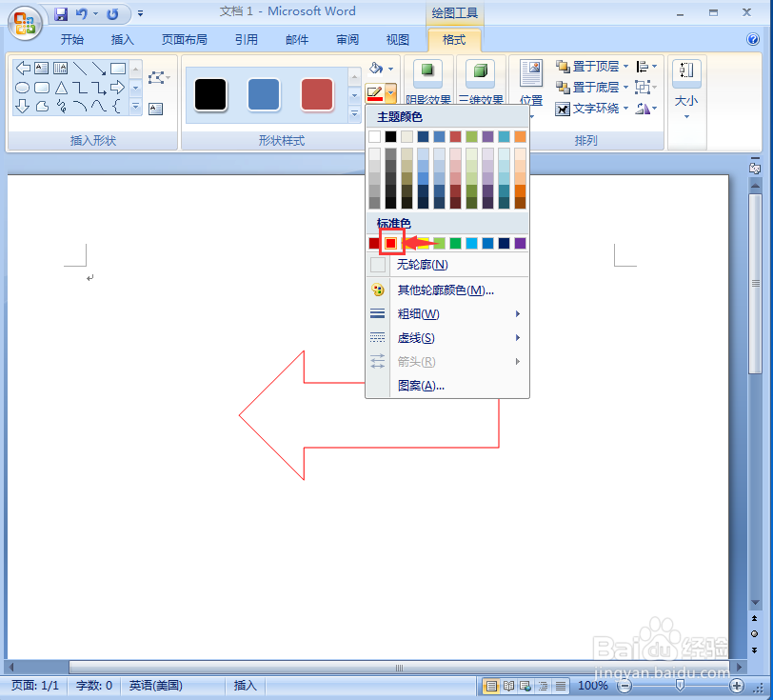Switch to the Insert (插入) tab
Screen dimensions: 773x700
point(122,39)
